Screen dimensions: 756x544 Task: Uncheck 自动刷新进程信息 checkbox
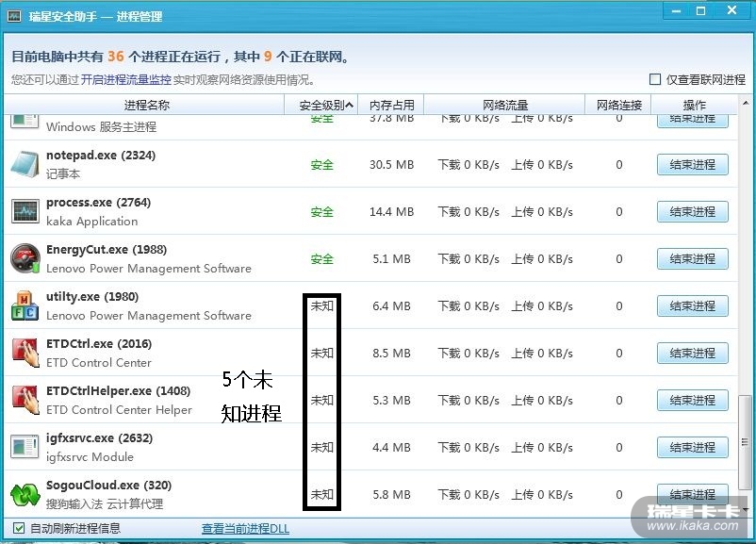18,528
